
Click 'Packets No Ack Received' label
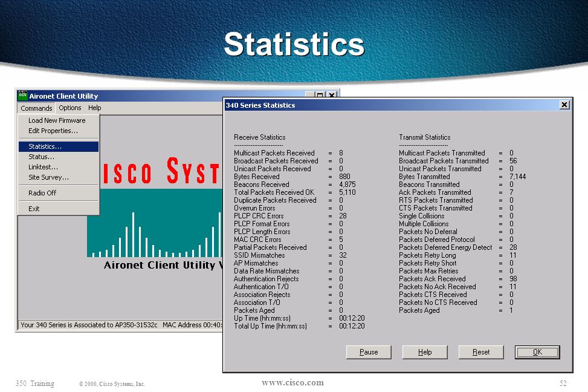tap(438, 287)
